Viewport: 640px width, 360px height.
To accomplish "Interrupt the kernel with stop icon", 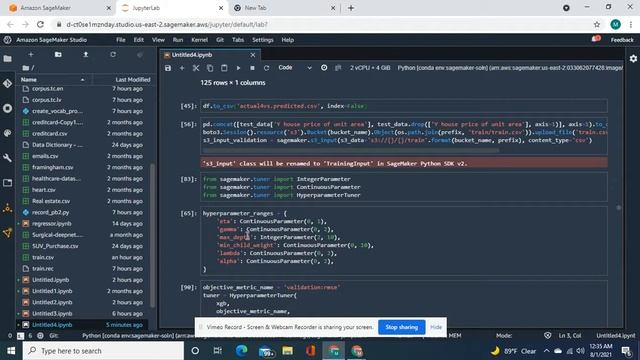I will click(x=252, y=68).
